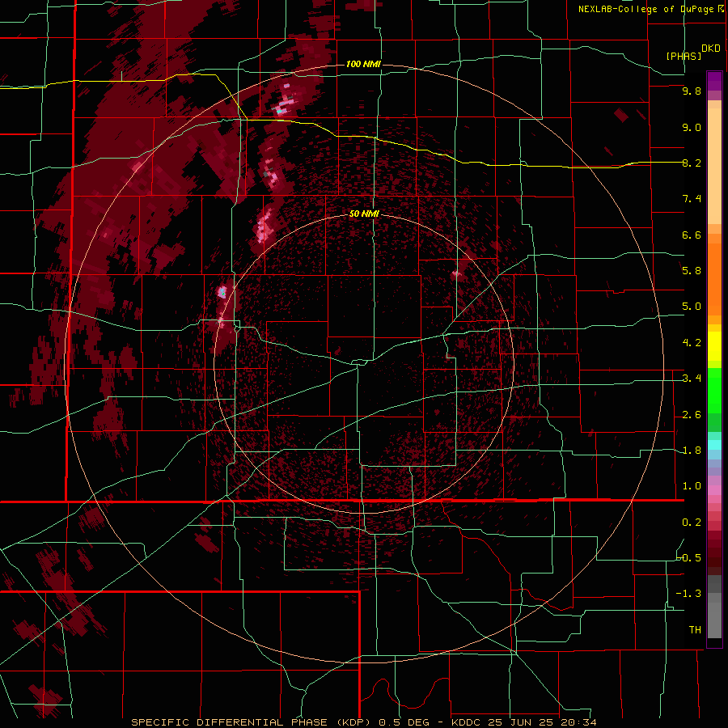
Task: Click the 7.4 scale value
Action: pyautogui.click(x=692, y=199)
